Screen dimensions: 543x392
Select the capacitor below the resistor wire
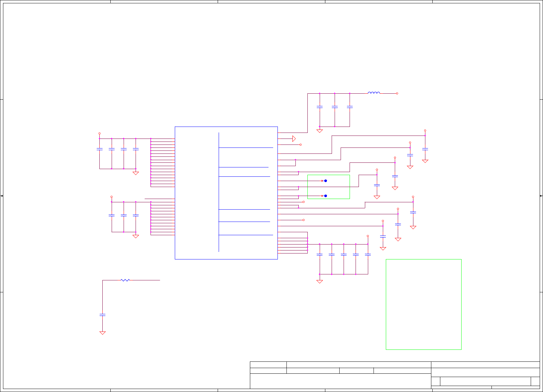tap(102, 315)
